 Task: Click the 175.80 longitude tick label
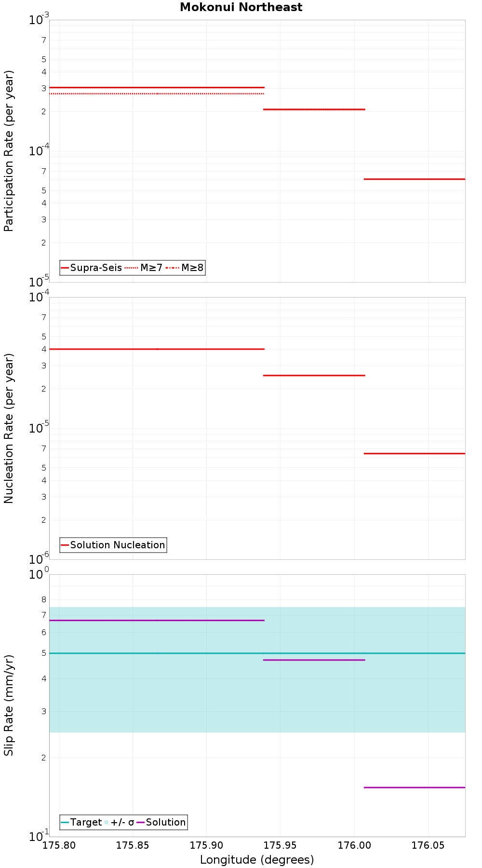59,845
